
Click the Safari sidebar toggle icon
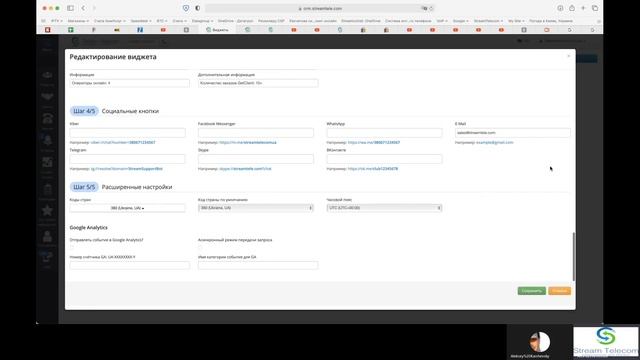tap(70, 8)
